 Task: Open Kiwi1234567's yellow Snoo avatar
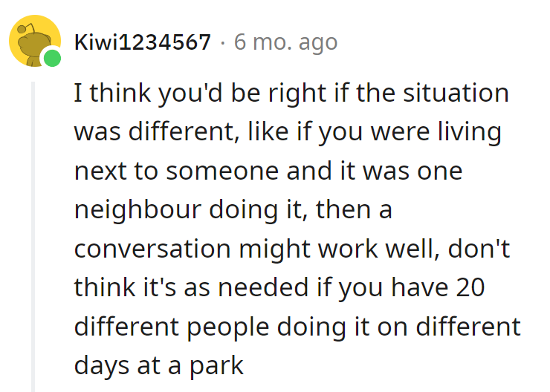point(35,41)
